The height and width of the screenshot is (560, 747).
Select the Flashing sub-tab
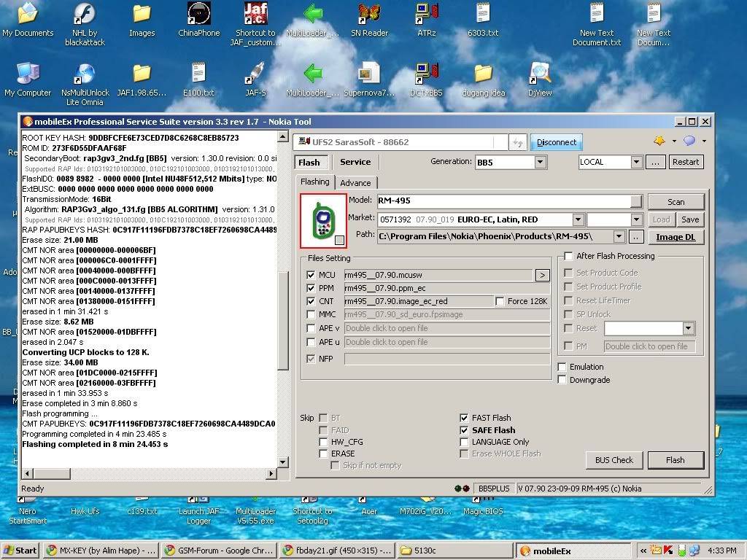[x=315, y=182]
